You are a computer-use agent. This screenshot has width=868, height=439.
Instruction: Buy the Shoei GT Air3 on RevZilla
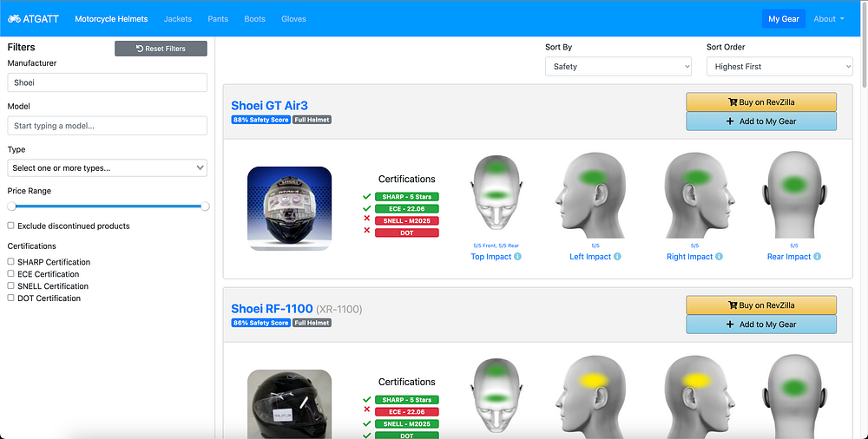click(761, 102)
